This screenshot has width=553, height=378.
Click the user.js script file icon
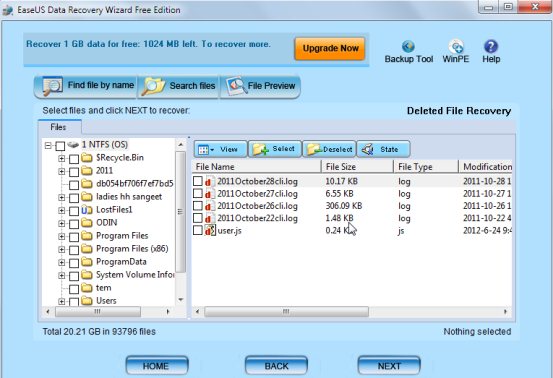click(x=210, y=231)
